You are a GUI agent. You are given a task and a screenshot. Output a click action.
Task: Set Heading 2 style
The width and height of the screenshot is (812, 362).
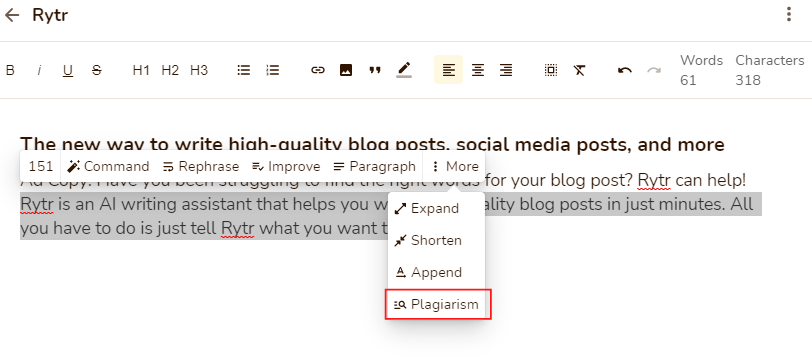[x=170, y=70]
